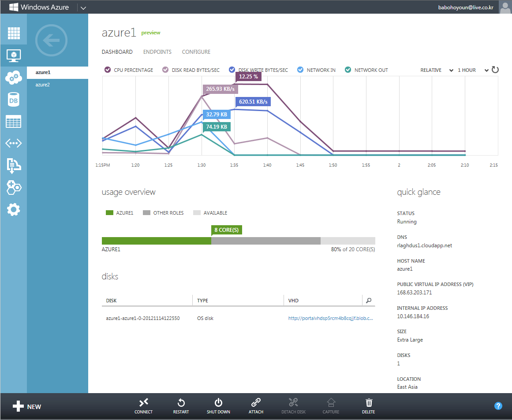This screenshot has width=512, height=420.
Task: Toggle the Disk Read Bytes/Sec metric
Action: 165,70
